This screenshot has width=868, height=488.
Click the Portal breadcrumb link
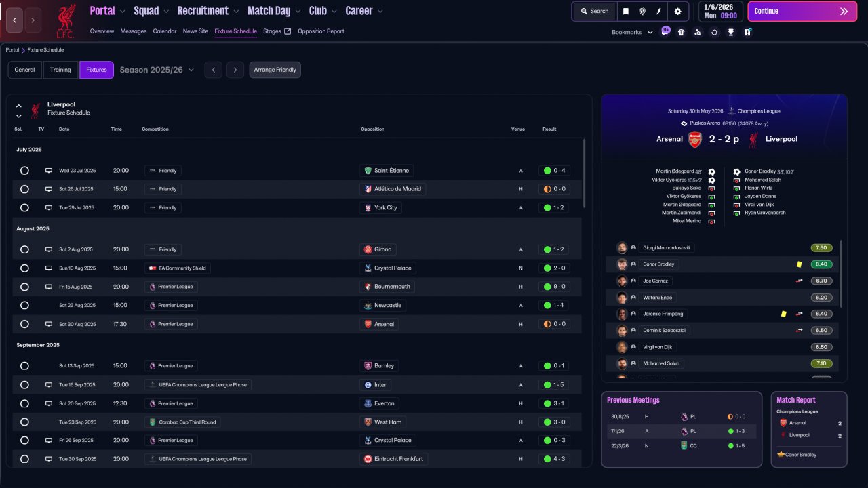(12, 50)
